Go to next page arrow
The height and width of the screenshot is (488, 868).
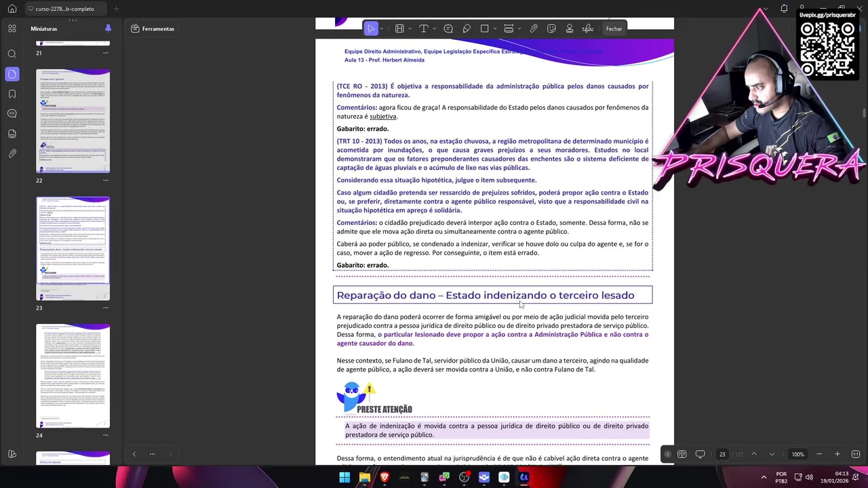tap(772, 454)
